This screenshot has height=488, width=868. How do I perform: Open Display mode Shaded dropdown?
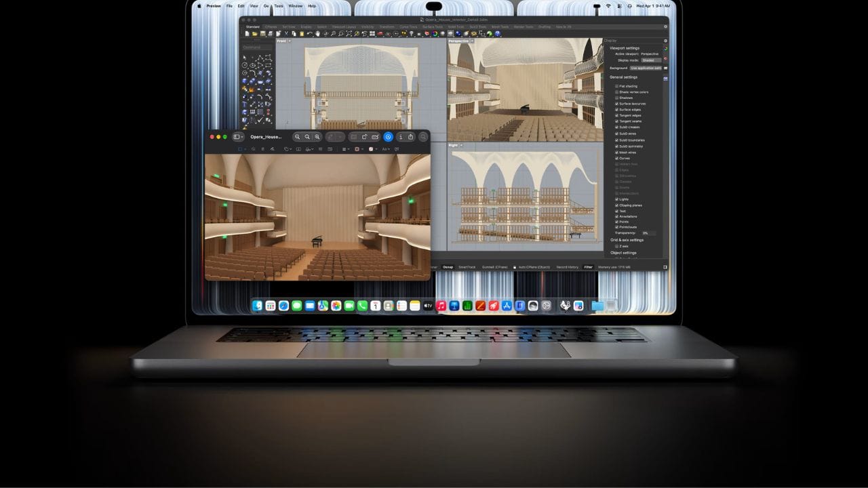(x=652, y=60)
